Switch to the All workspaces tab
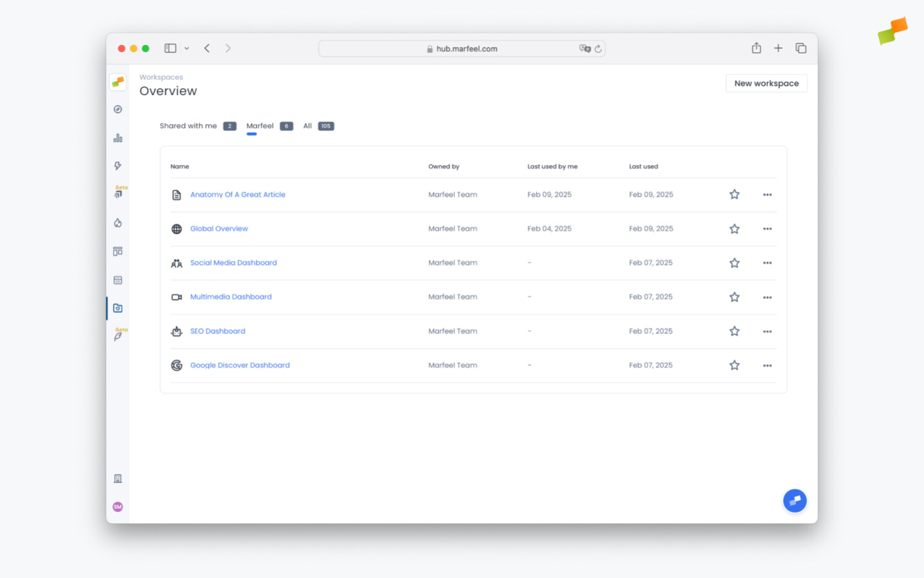 point(307,126)
